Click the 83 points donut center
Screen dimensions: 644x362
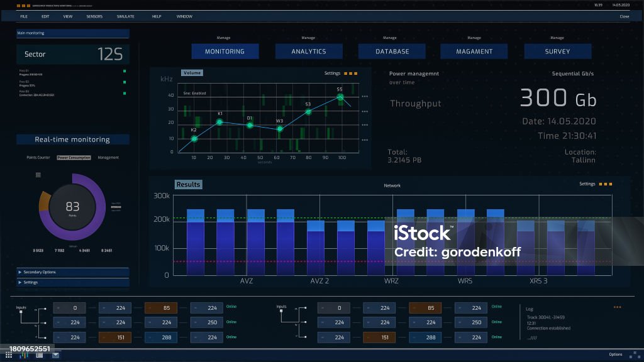point(73,207)
